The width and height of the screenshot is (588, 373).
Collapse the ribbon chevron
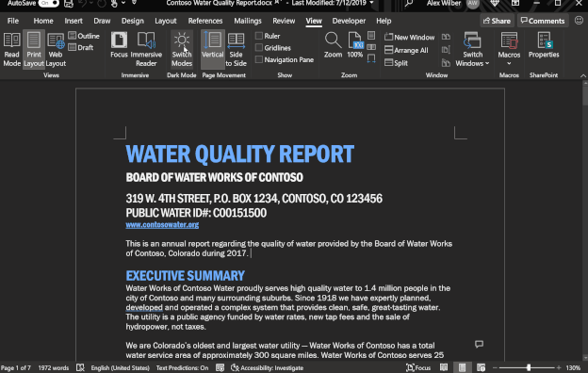[583, 75]
